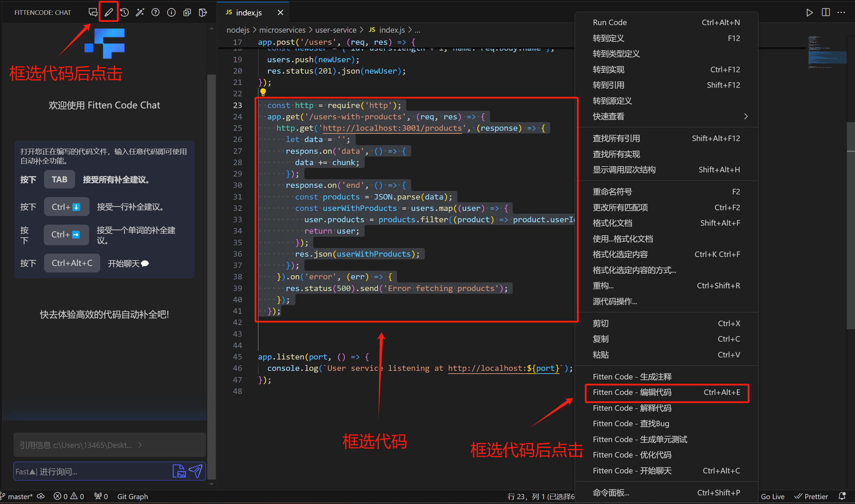Expand the 快速查看 submenu arrow
The width and height of the screenshot is (855, 504).
coord(746,117)
